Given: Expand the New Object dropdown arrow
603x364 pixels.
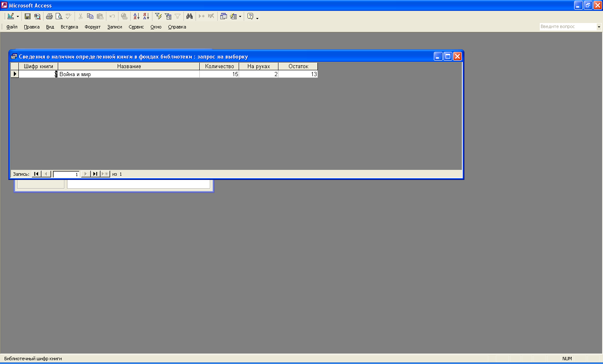Looking at the screenshot, I should tap(240, 17).
